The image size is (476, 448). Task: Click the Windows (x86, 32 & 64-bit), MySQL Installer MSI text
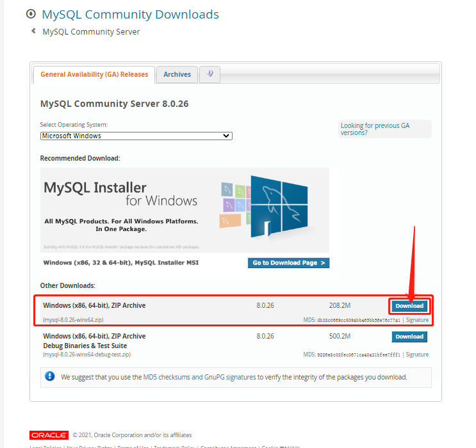121,262
